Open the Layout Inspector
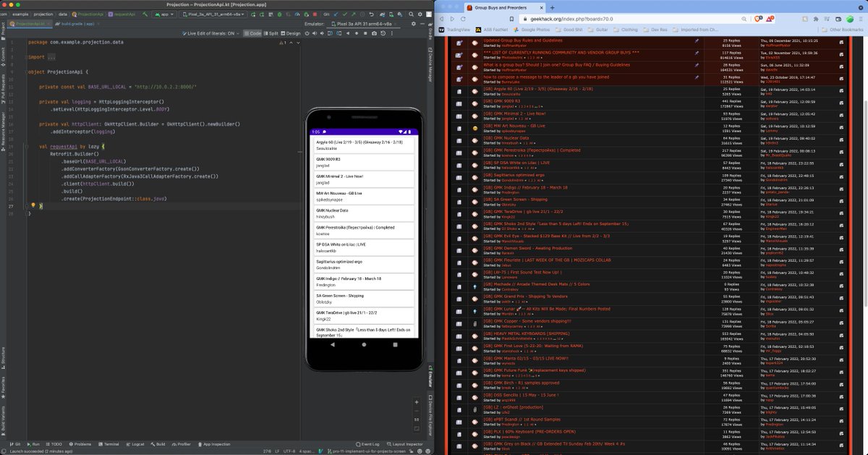Image resolution: width=868 pixels, height=455 pixels. pyautogui.click(x=405, y=444)
